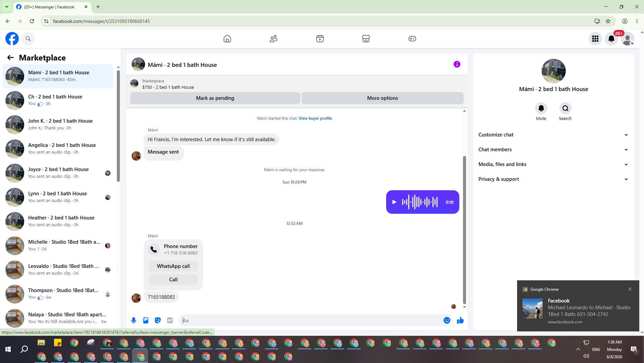Screen dimensions: 644x363
Task: Open the Facebook logo home link
Action: click(x=12, y=39)
